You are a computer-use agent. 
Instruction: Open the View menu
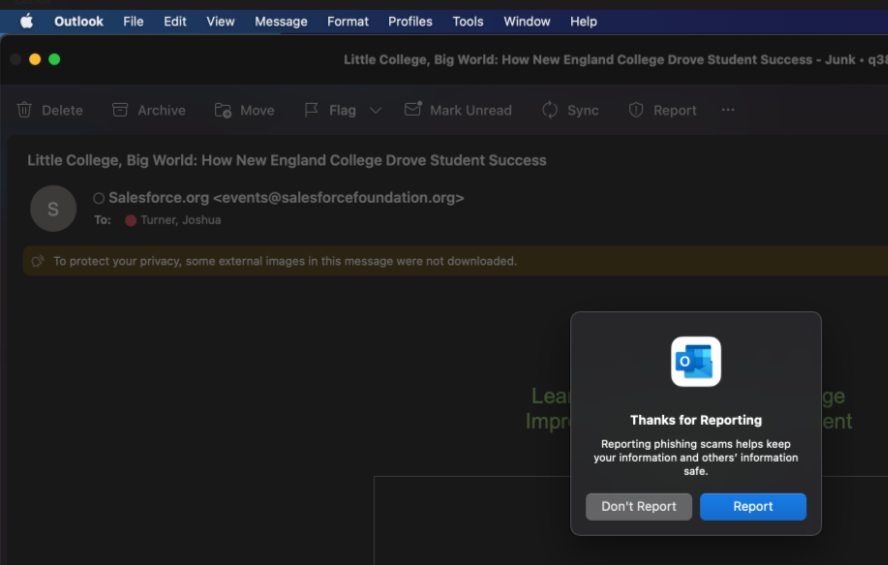point(220,22)
